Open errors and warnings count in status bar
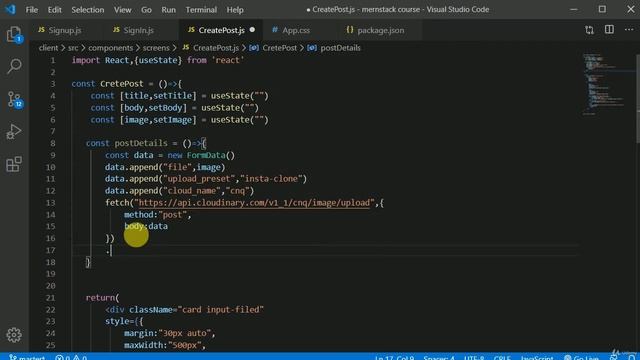 point(71,357)
